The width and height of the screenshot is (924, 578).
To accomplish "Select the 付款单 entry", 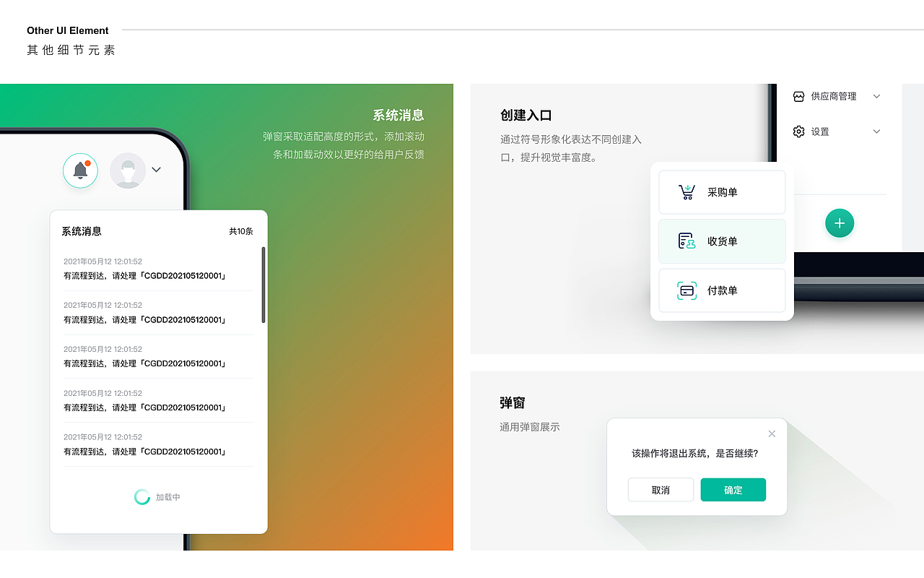I will click(722, 290).
